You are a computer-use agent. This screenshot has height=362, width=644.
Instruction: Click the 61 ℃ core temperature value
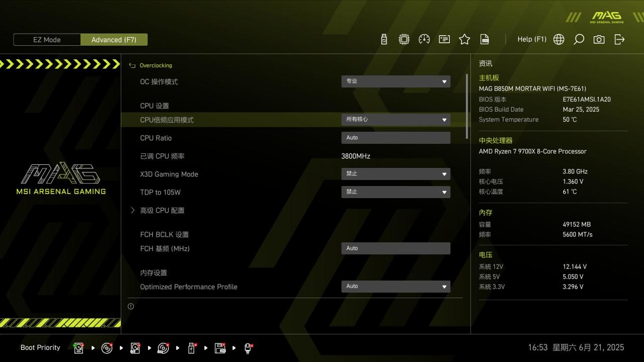[570, 192]
